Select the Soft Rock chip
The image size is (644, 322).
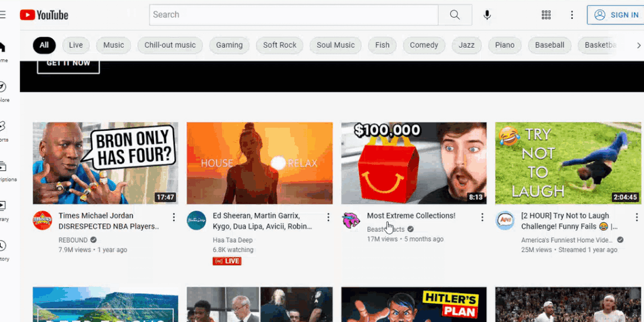tap(280, 45)
